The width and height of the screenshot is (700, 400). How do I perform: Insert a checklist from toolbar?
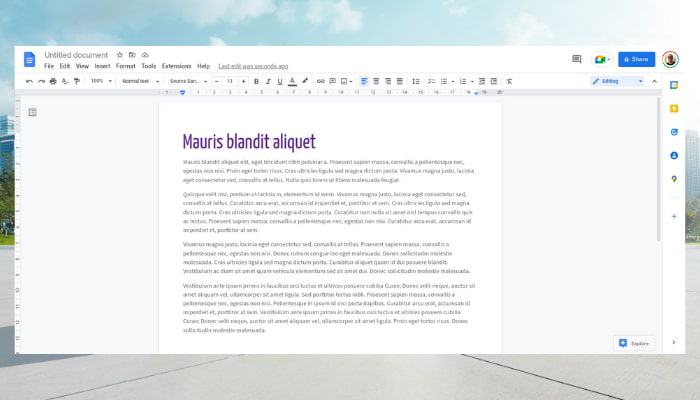(x=432, y=81)
